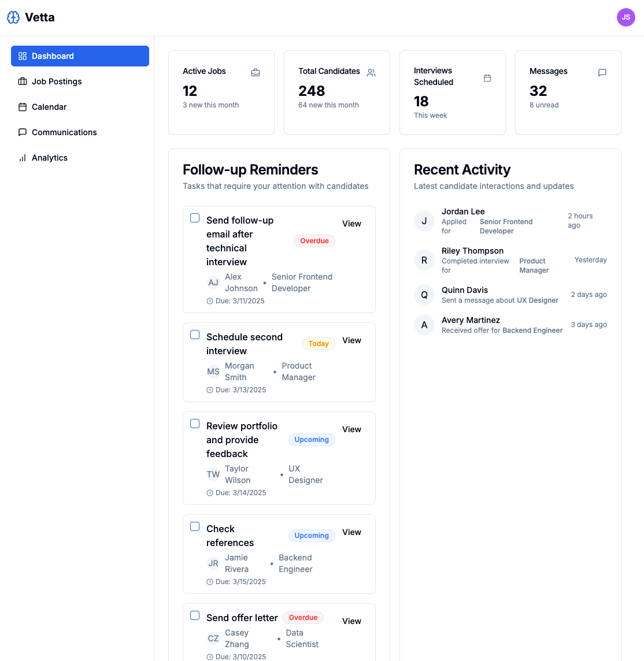The image size is (644, 661).
Task: Click the briefcase icon on the Active Jobs card
Action: click(256, 73)
